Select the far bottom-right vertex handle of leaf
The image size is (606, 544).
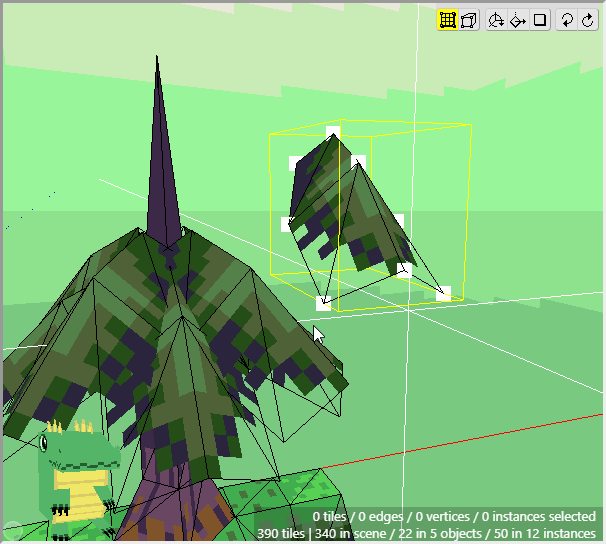click(443, 293)
